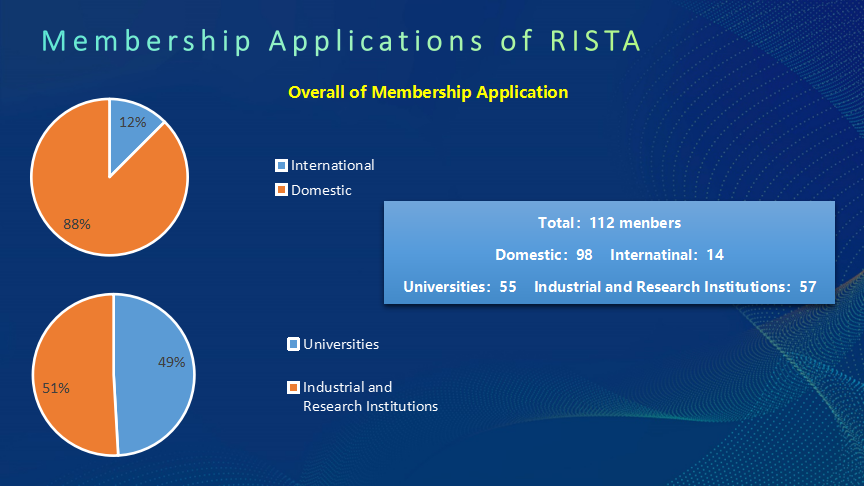The image size is (865, 486).
Task: Click the 'Universities: 55' text
Action: [x=460, y=287]
